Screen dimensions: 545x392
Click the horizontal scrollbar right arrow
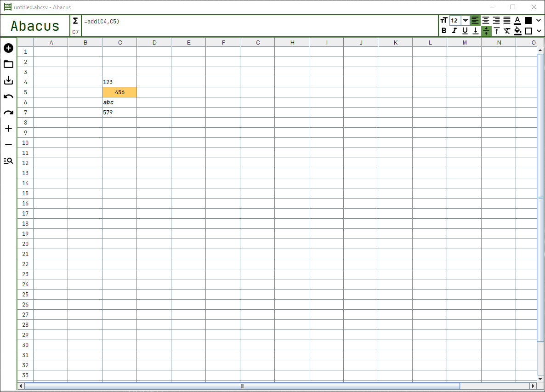(533, 386)
